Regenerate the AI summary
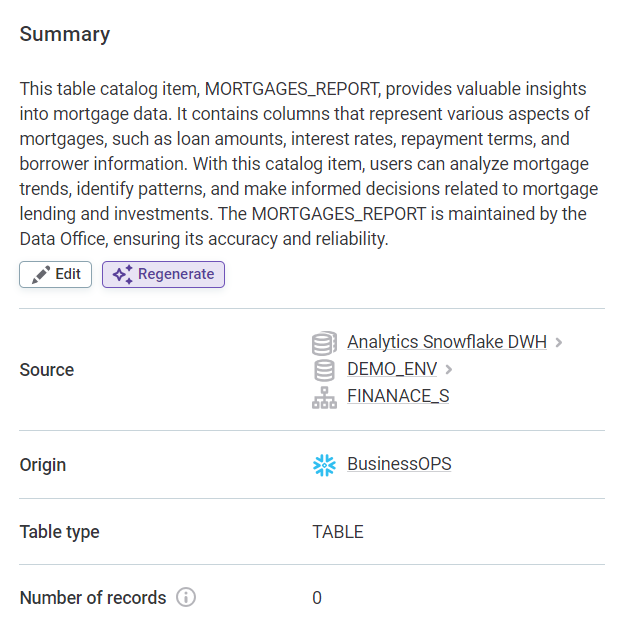The height and width of the screenshot is (644, 629). click(163, 274)
